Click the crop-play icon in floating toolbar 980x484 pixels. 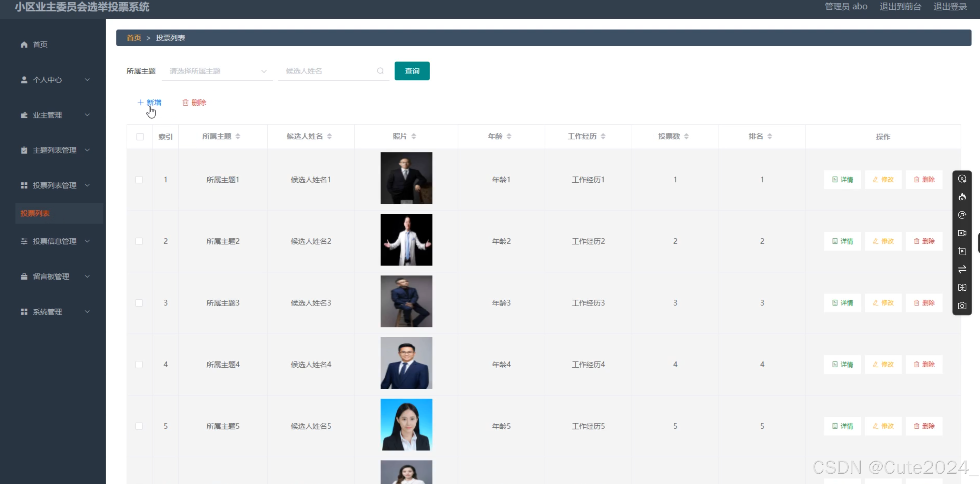(962, 251)
